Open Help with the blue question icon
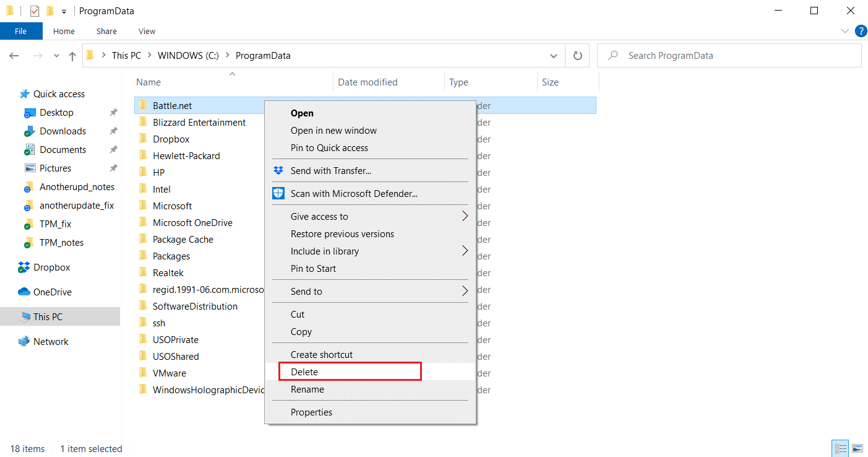Image resolution: width=868 pixels, height=457 pixels. click(x=861, y=31)
